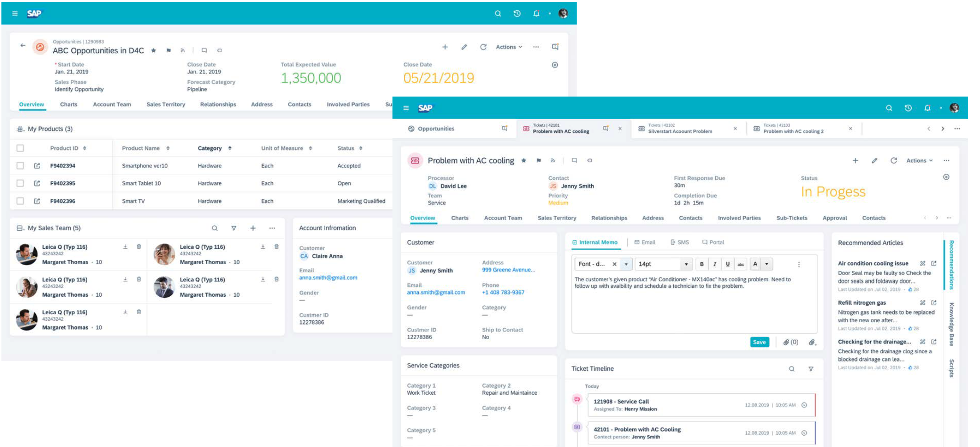Open the 999 Greene Avenue address link
The width and height of the screenshot is (980, 447).
click(508, 270)
